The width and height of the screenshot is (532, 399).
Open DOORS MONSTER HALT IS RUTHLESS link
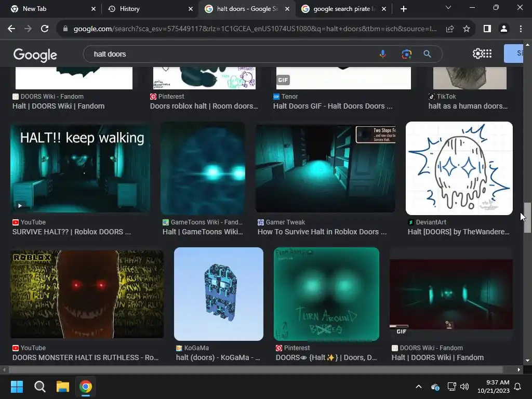(x=86, y=357)
